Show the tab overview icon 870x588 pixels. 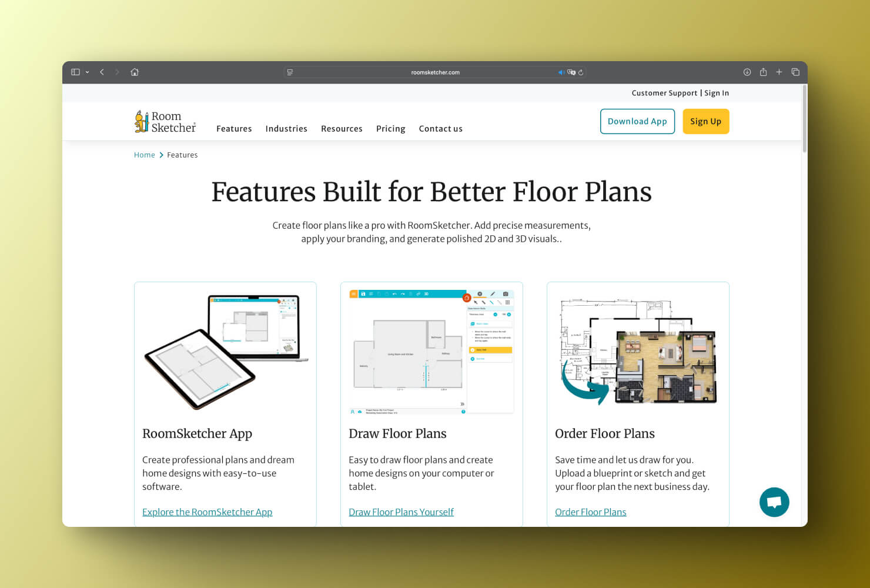(795, 72)
